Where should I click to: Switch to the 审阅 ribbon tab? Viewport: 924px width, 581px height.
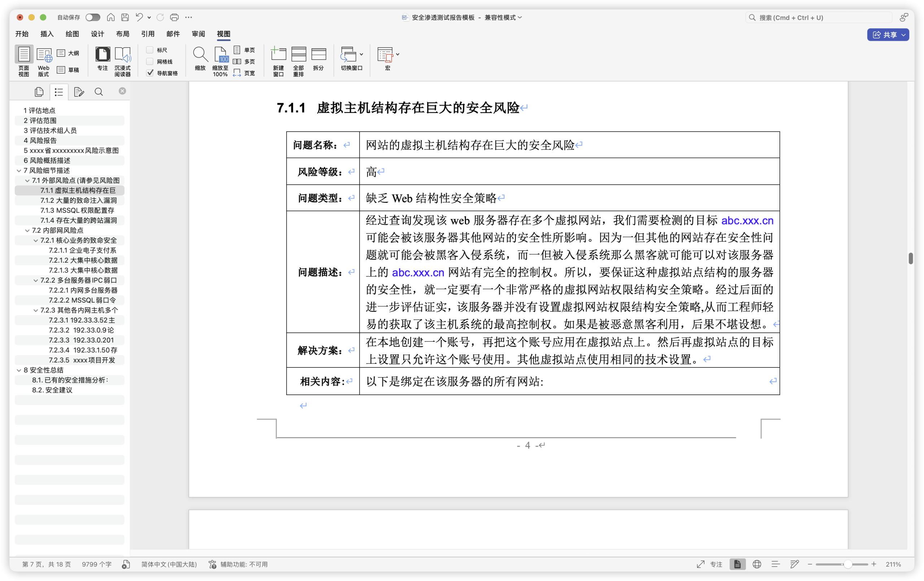198,34
